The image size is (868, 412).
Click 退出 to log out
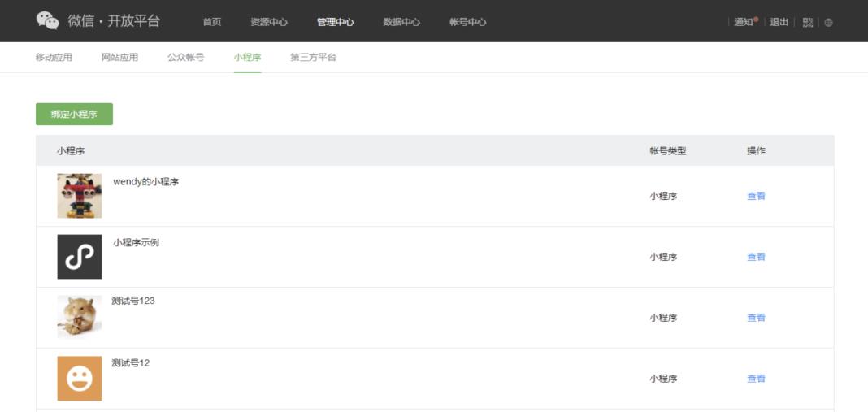[x=779, y=22]
